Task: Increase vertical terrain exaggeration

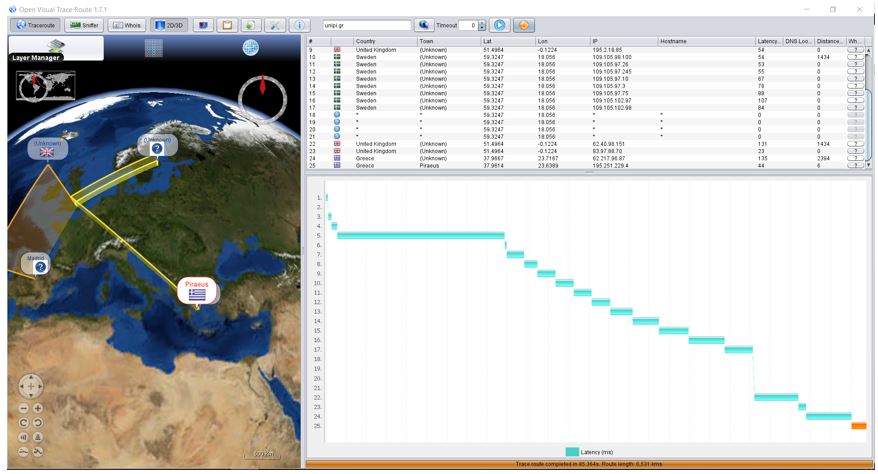Action: pyautogui.click(x=38, y=451)
